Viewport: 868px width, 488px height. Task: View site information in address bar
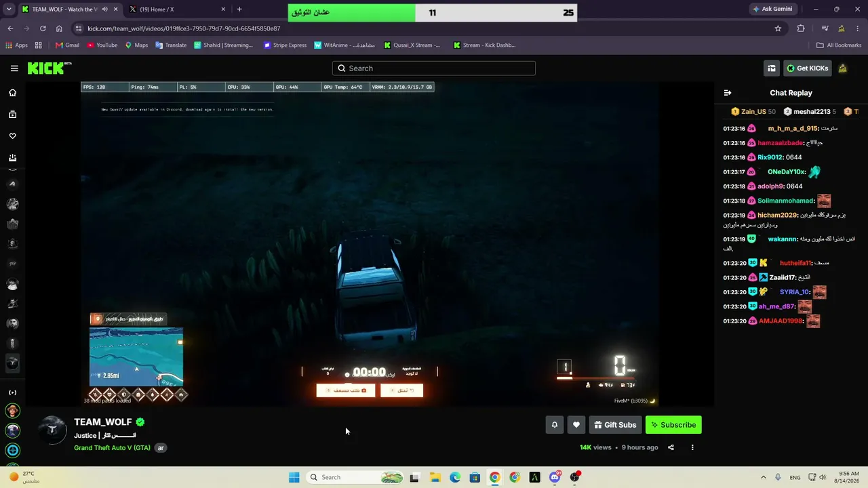79,28
